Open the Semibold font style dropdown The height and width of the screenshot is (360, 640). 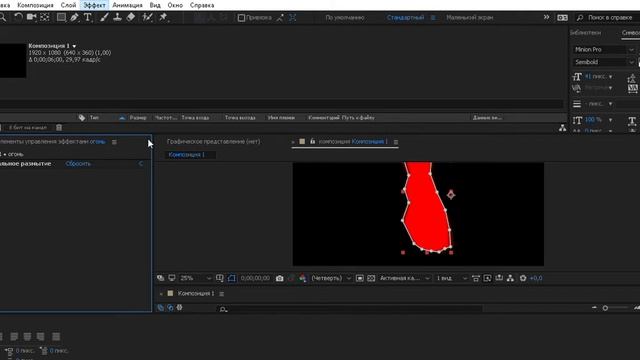click(x=604, y=62)
